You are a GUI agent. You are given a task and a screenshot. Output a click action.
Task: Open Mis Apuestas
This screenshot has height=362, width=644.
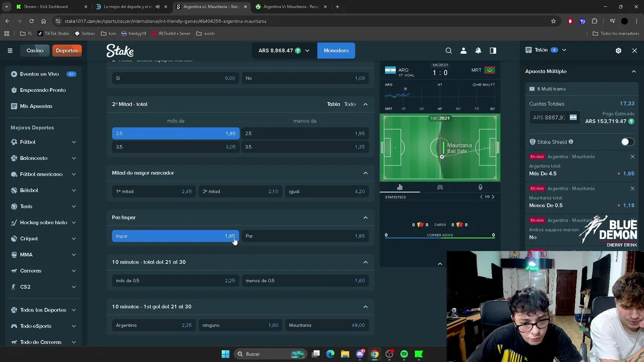coord(36,106)
